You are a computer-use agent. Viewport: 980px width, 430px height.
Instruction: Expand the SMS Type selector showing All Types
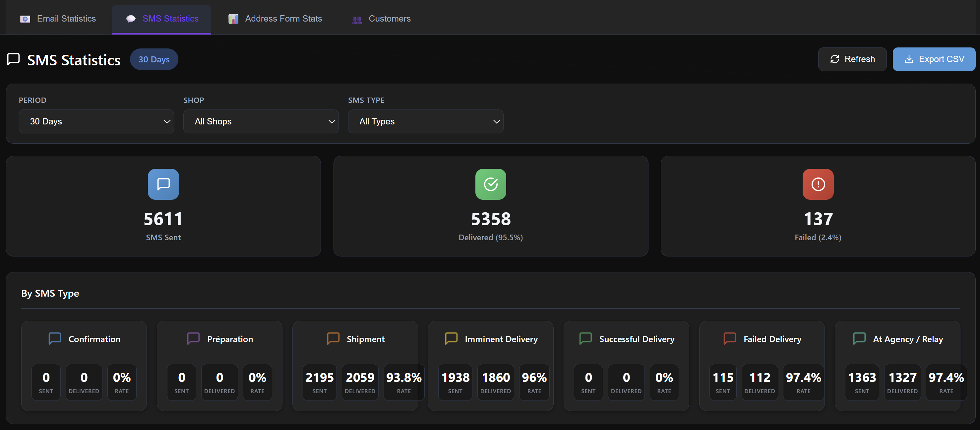click(x=425, y=121)
